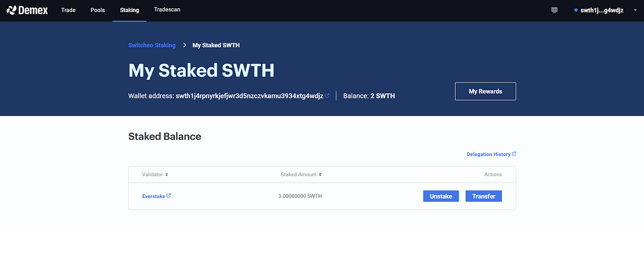
Task: Select the Staking tab
Action: click(x=129, y=10)
